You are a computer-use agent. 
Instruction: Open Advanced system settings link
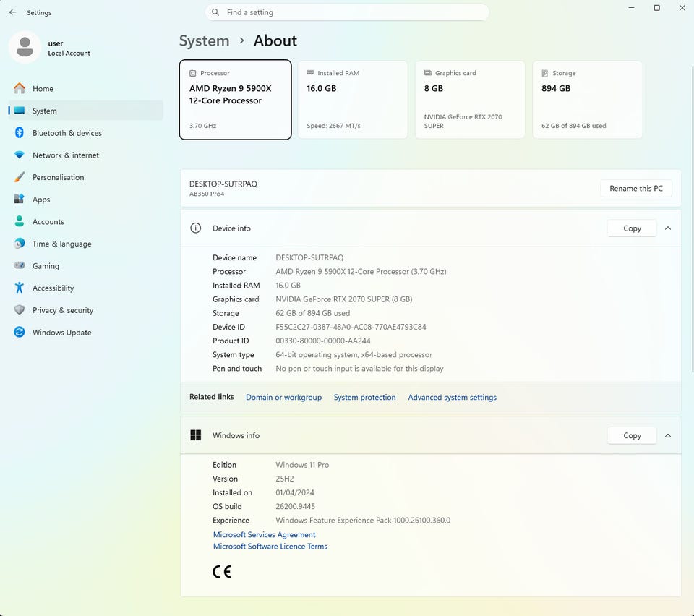click(453, 398)
